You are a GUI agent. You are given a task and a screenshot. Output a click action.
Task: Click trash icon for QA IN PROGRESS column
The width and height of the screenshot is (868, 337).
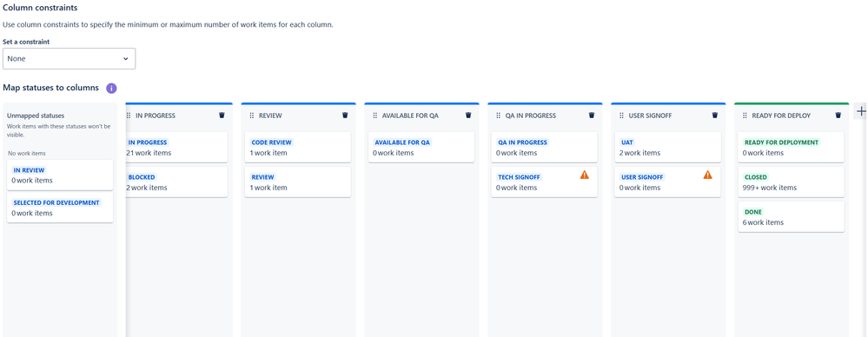[x=592, y=116]
